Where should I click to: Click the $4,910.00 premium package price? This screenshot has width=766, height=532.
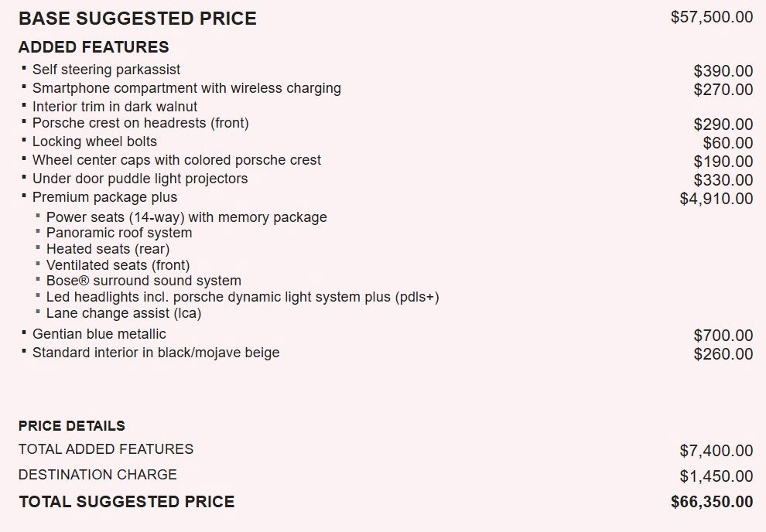point(716,199)
